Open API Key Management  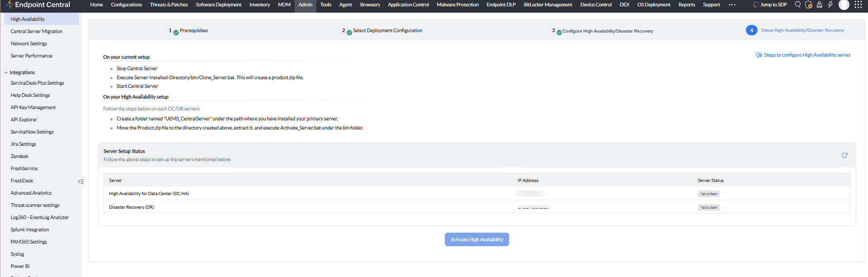(x=33, y=107)
